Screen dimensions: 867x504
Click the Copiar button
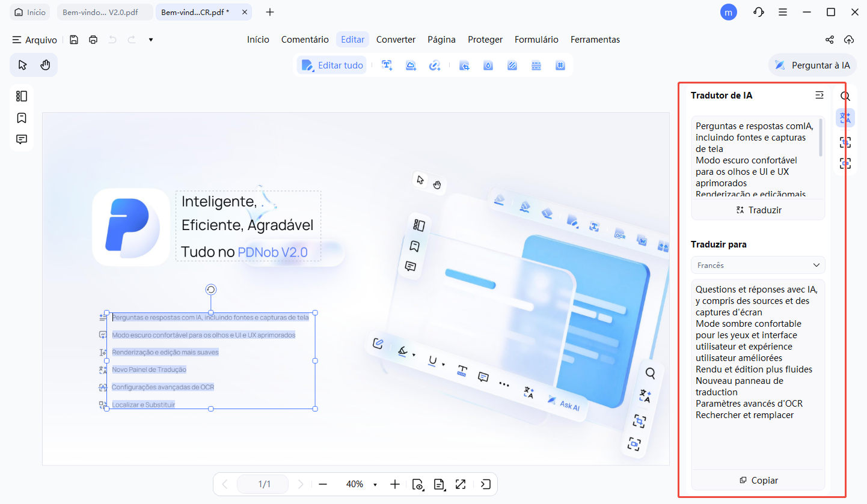(758, 480)
